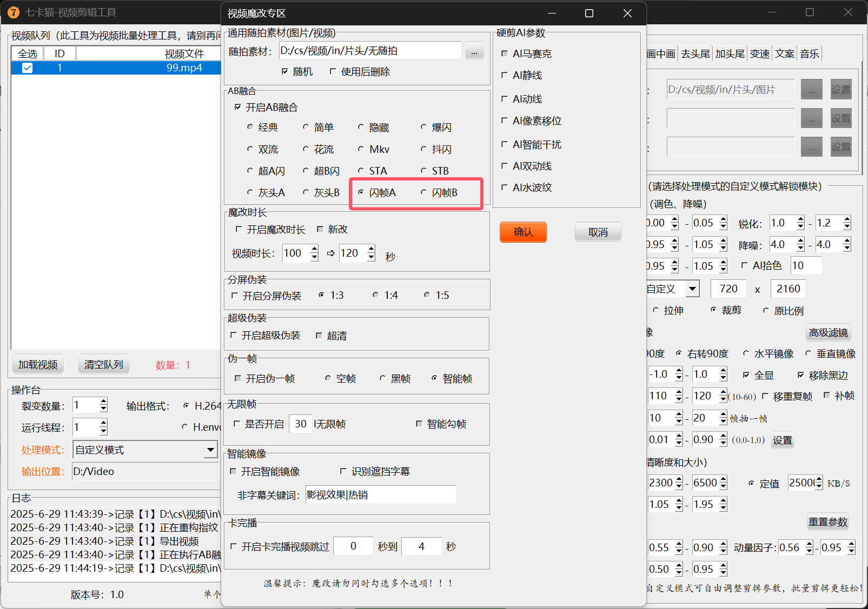Click 清空队列 button
This screenshot has width=868, height=609.
coord(104,365)
